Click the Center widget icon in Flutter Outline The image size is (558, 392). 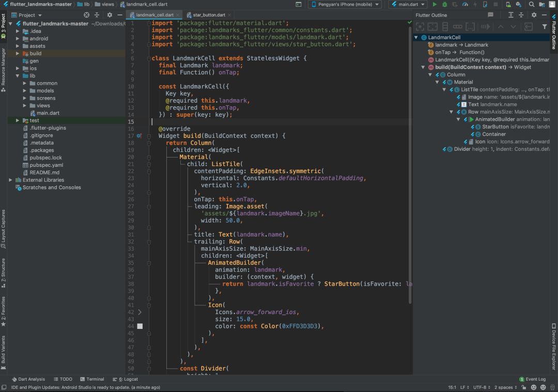[x=420, y=27]
